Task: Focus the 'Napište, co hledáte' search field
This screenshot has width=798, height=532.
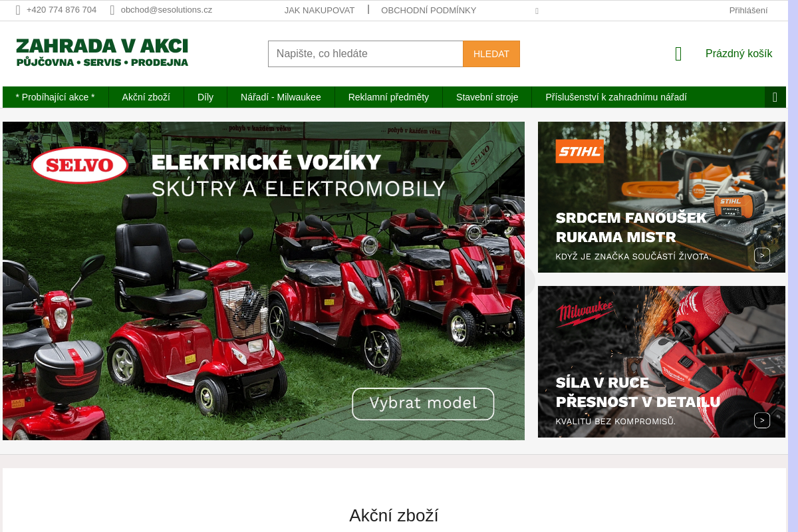Action: click(x=366, y=54)
